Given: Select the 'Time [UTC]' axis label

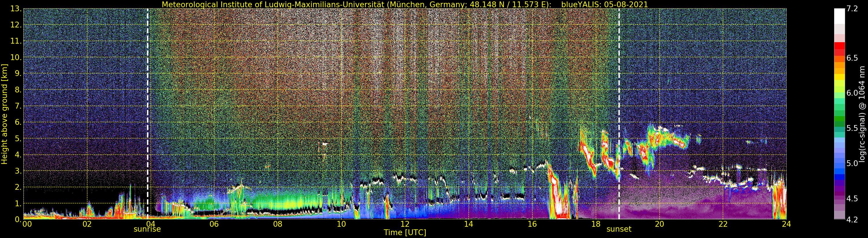Looking at the screenshot, I should click(x=405, y=233).
